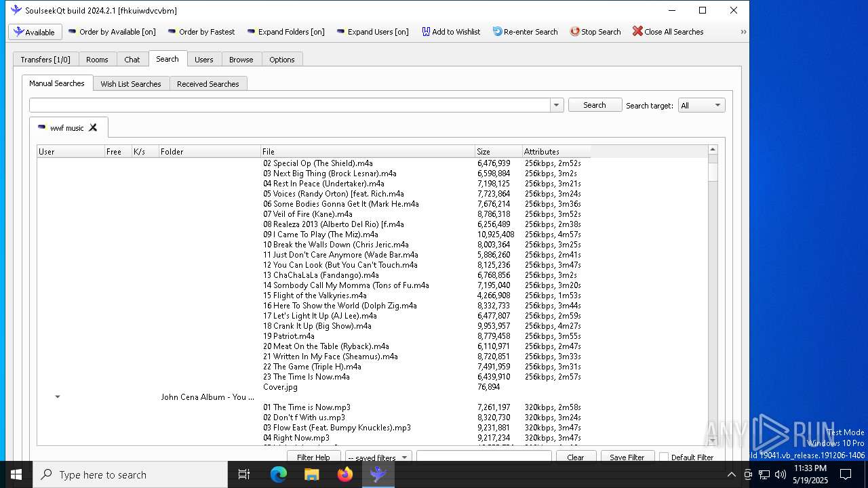Sort results by File column header

pos(368,152)
